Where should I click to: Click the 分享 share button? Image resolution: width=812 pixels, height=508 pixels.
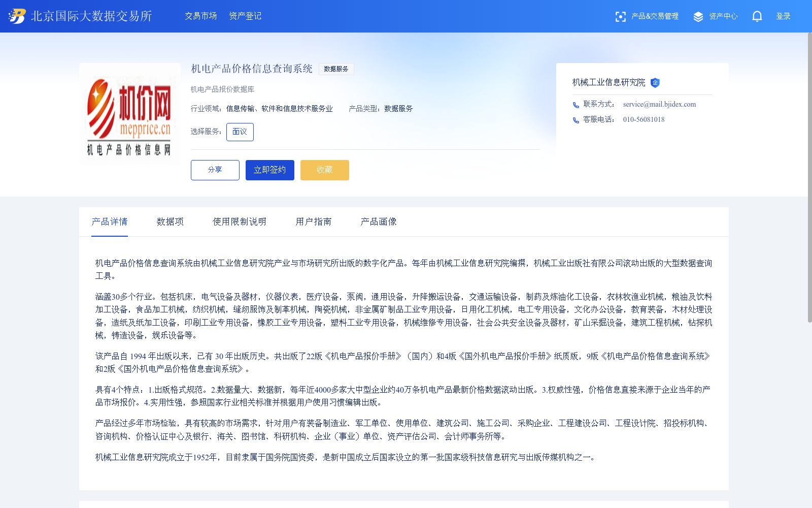coord(215,170)
